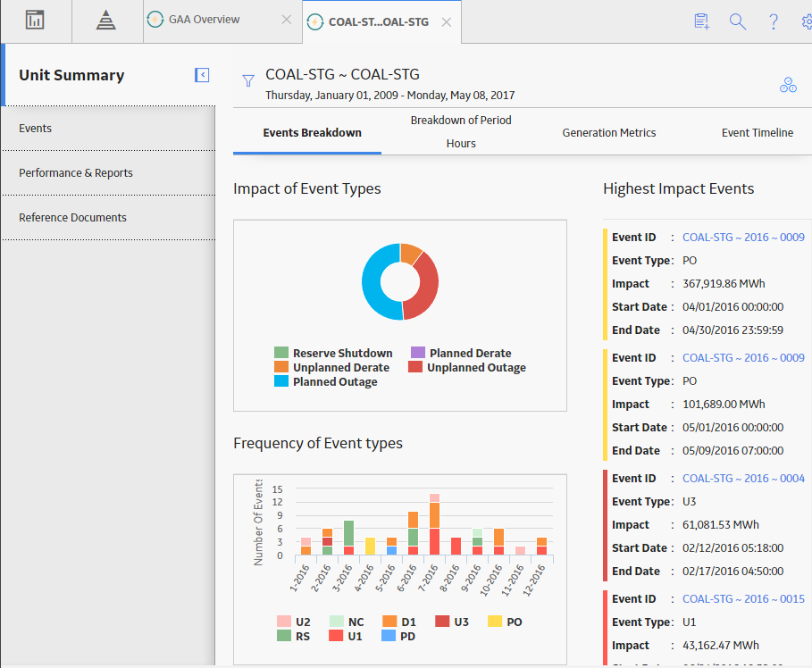Switch to Breakdown of Period Hours tab

click(x=461, y=131)
